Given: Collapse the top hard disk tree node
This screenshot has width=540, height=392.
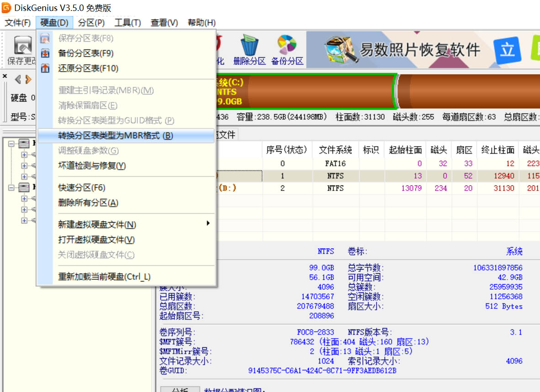Looking at the screenshot, I should (11, 143).
